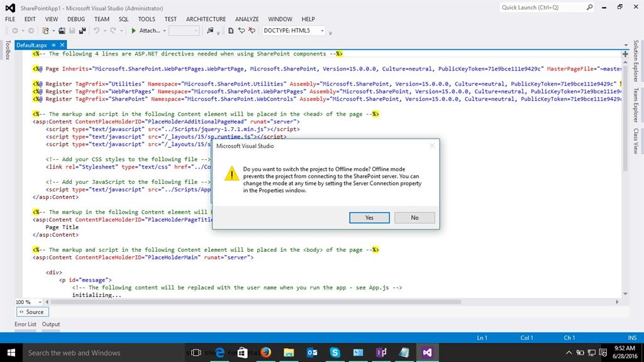Open Windows Store from taskbar

click(243, 353)
